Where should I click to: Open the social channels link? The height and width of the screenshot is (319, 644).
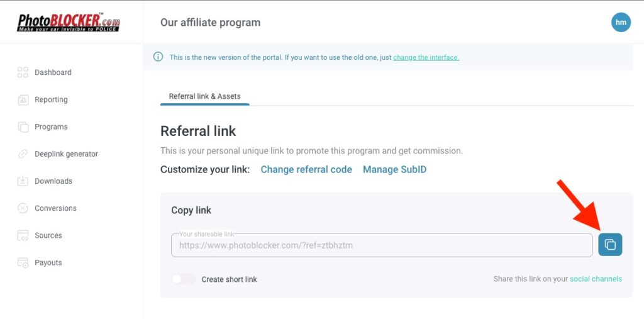[596, 279]
